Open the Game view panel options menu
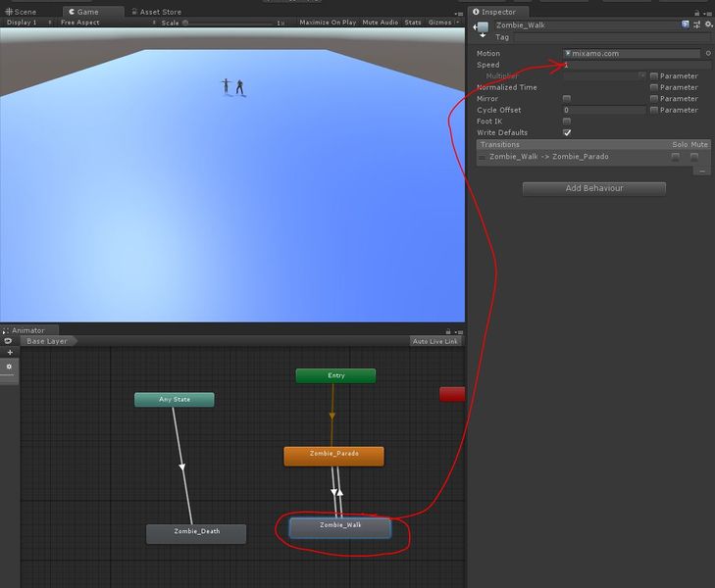 tap(459, 14)
